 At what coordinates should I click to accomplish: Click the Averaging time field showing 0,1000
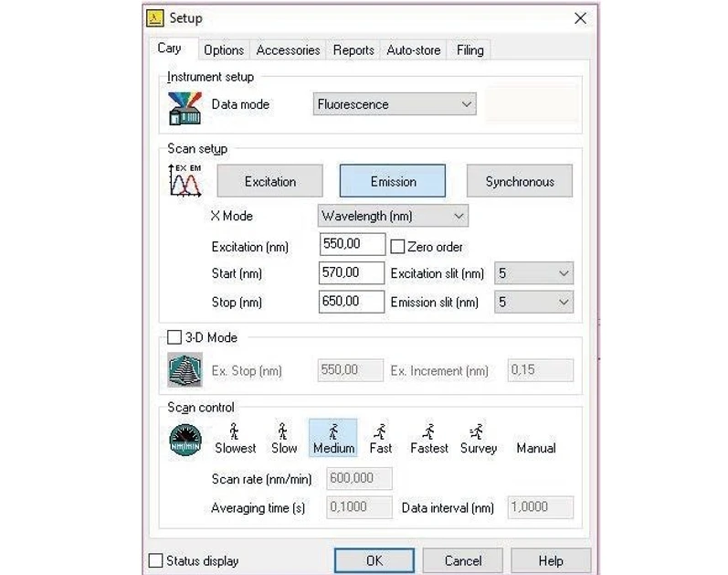[x=359, y=507]
